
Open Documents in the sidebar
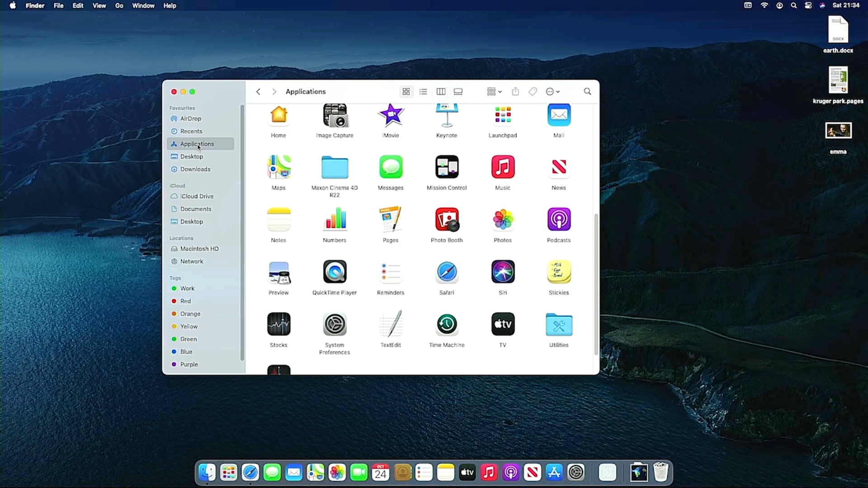point(201,209)
